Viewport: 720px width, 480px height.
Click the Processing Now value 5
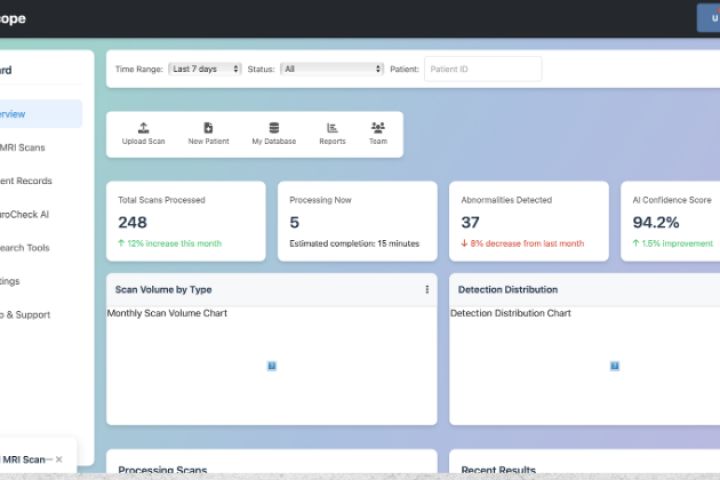click(x=294, y=222)
